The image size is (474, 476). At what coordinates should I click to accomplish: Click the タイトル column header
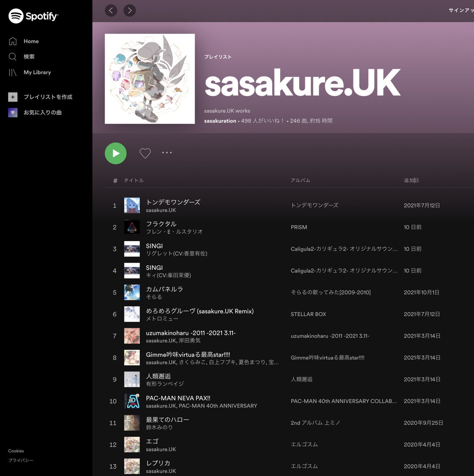[x=134, y=180]
